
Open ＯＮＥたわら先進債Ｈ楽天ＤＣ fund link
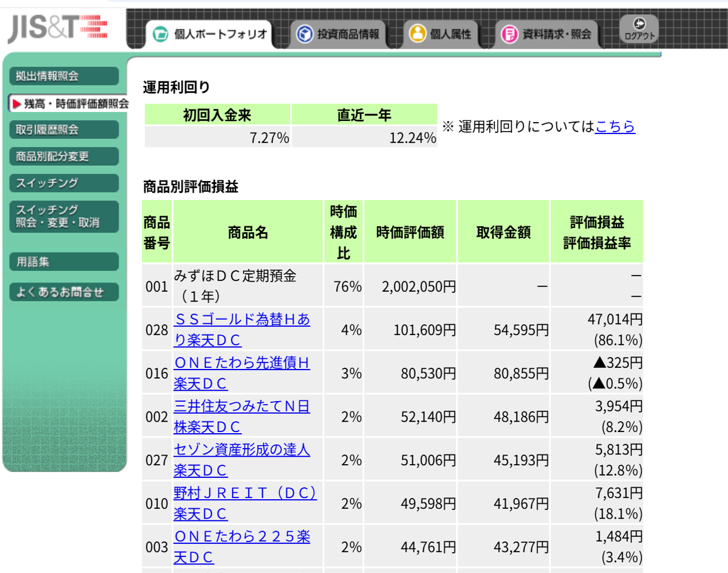[241, 363]
